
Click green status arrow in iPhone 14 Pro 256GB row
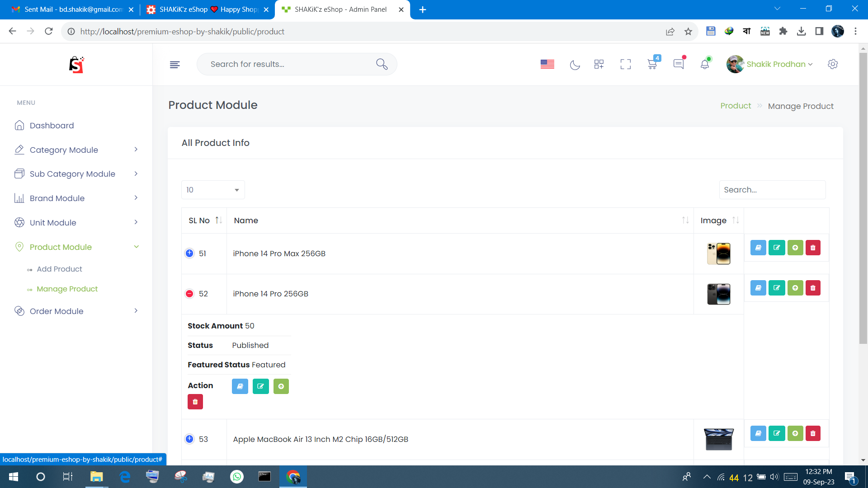795,288
